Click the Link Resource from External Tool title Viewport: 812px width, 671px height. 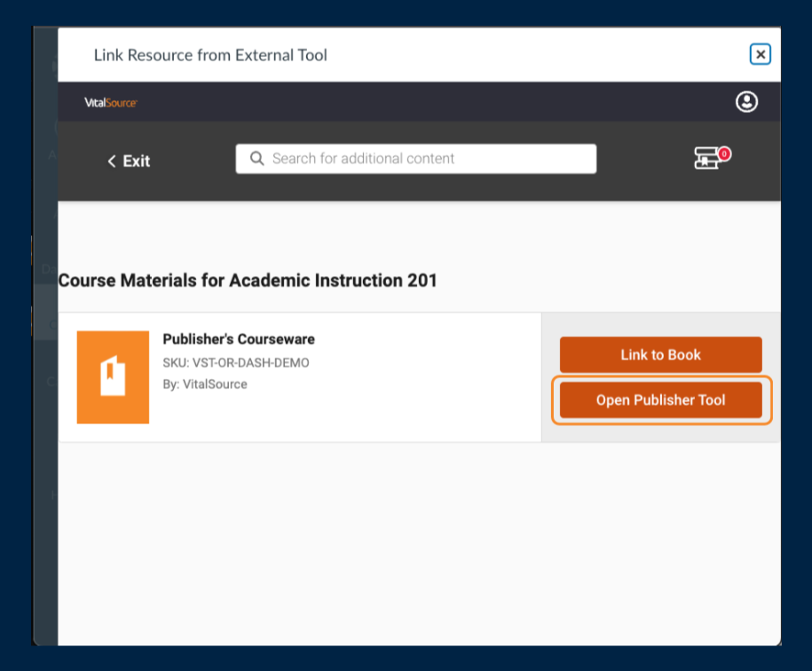(x=210, y=55)
